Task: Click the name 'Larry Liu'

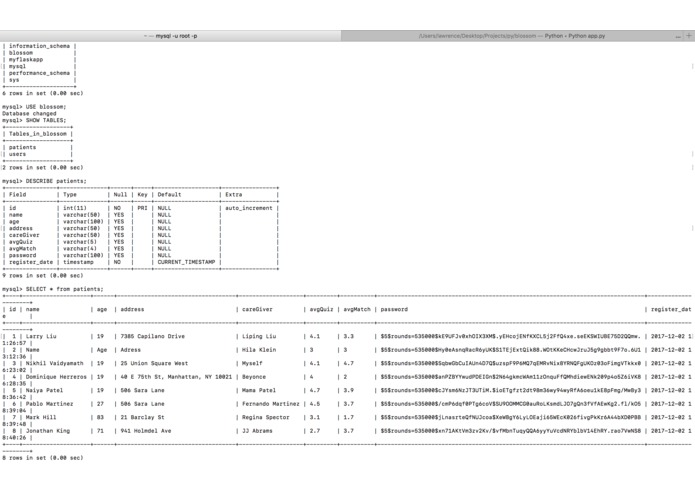Action: tap(41, 336)
